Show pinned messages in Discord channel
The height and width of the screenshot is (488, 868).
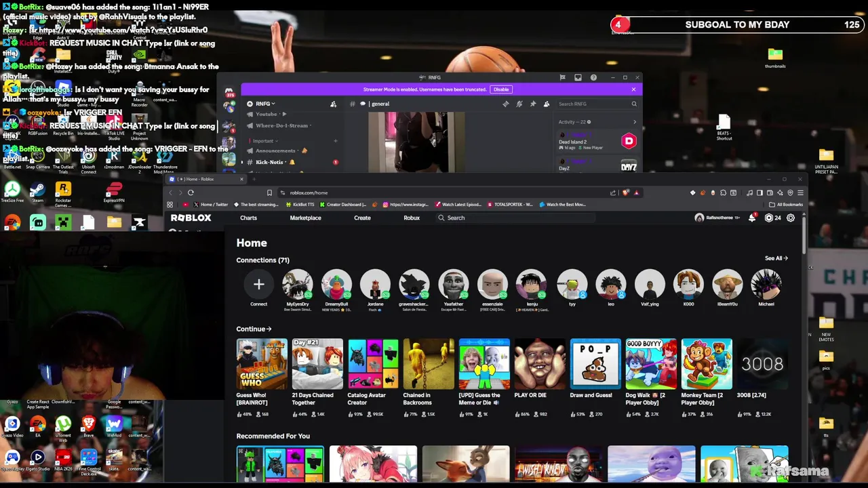pos(533,104)
